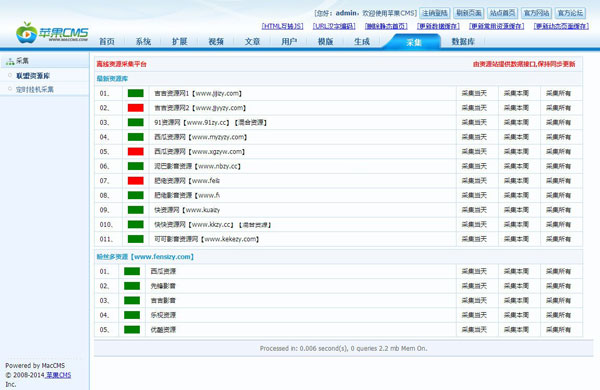Click the www.myzyzy.com resource entry
Viewport: 600px width, 390px height.
click(201, 137)
